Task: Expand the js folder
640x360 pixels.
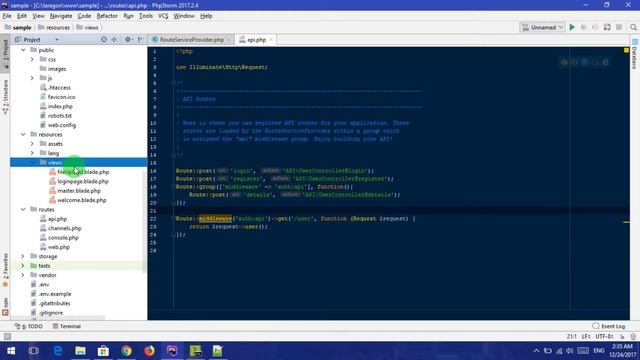Action: coord(32,78)
